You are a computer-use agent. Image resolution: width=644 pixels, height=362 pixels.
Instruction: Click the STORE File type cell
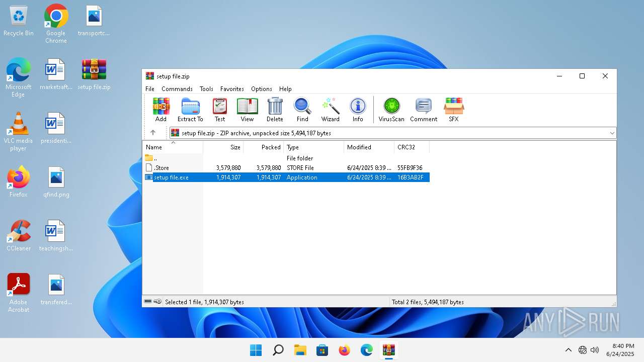click(x=300, y=168)
